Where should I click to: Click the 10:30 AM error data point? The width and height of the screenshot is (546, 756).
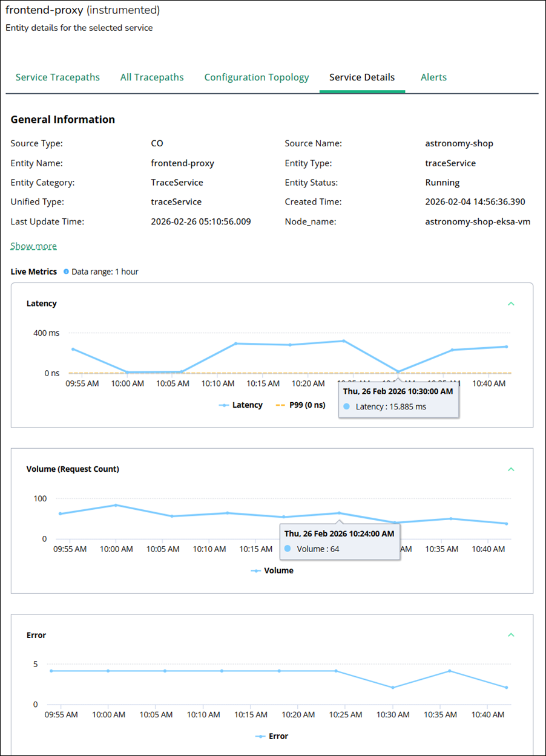point(393,688)
